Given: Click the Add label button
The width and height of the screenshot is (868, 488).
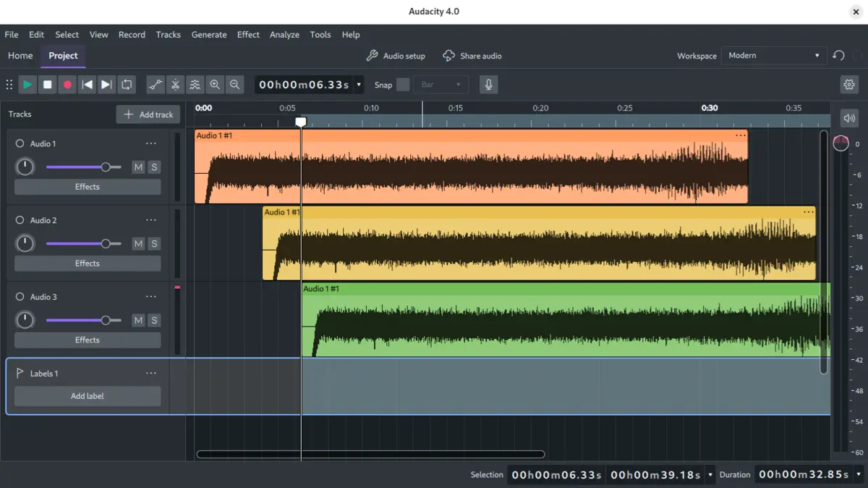Looking at the screenshot, I should pos(88,396).
